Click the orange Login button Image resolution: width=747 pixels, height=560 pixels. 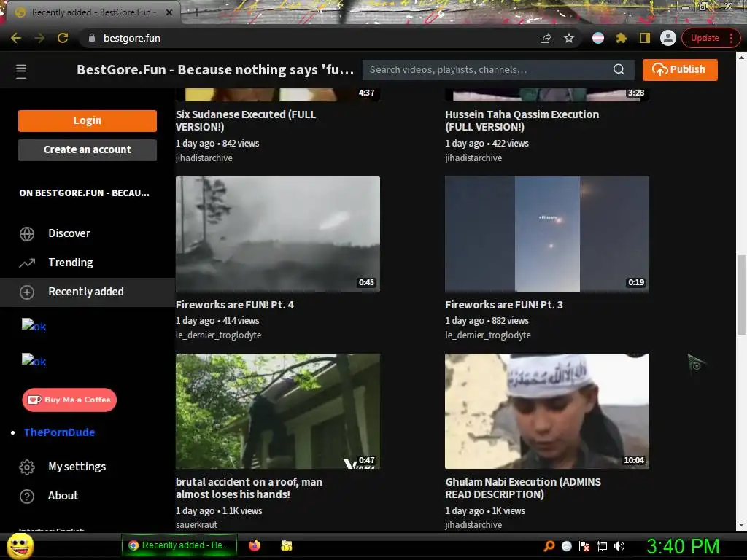pos(88,120)
